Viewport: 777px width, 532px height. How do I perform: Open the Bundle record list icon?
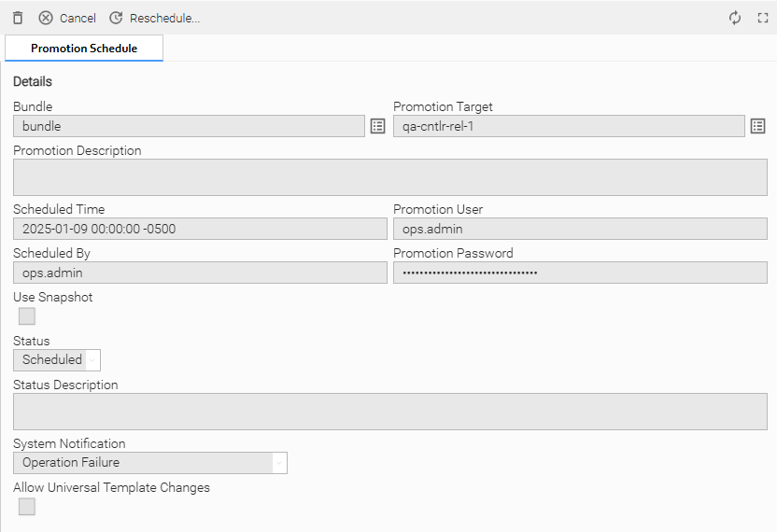point(377,126)
